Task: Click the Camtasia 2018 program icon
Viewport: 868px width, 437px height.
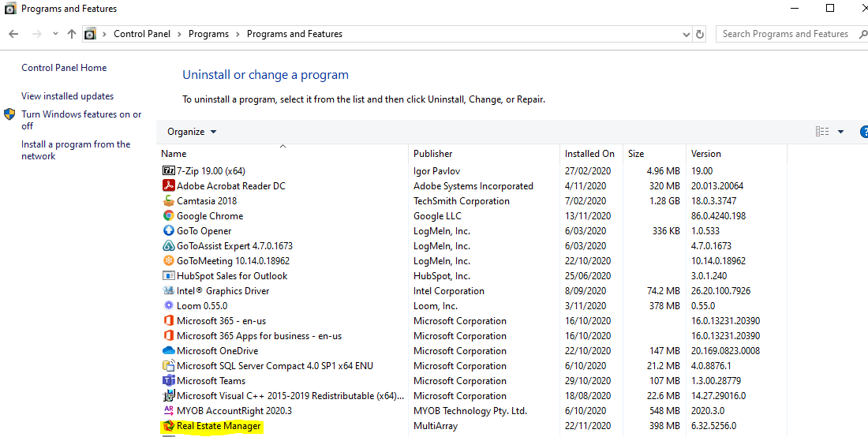Action: pyautogui.click(x=168, y=201)
